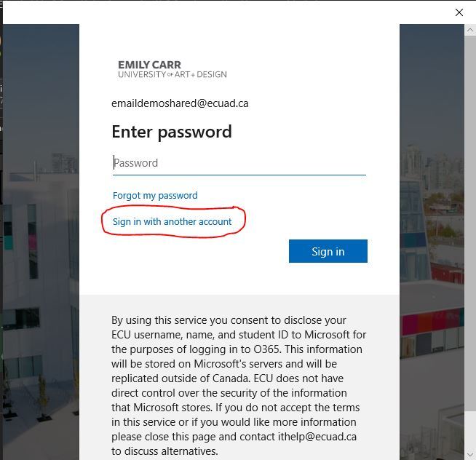The width and height of the screenshot is (476, 460).
Task: Click the underline below the Password field
Action: pos(239,175)
